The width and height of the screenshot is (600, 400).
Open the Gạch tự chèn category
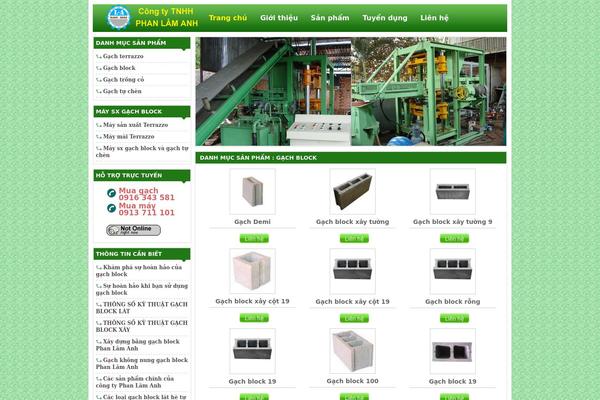(122, 91)
